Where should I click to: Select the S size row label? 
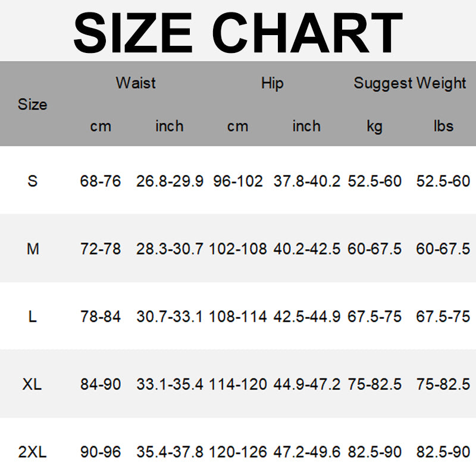click(32, 181)
